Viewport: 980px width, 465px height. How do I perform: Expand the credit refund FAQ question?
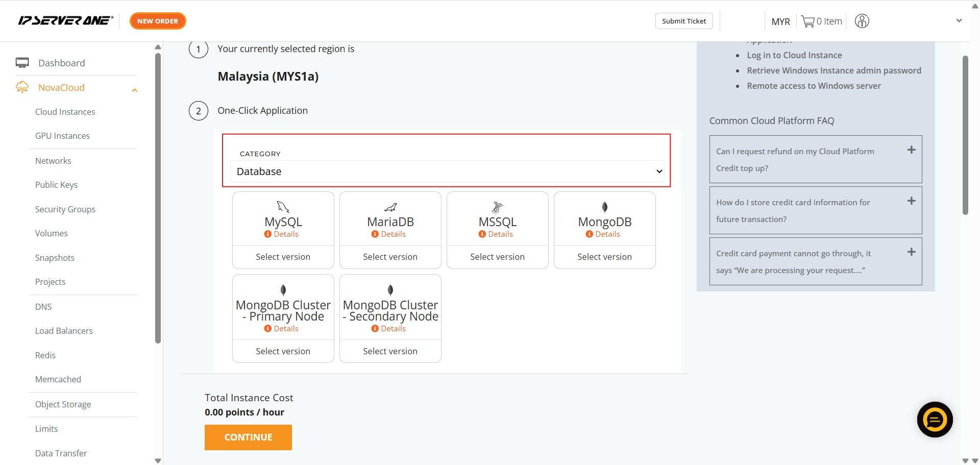(911, 150)
